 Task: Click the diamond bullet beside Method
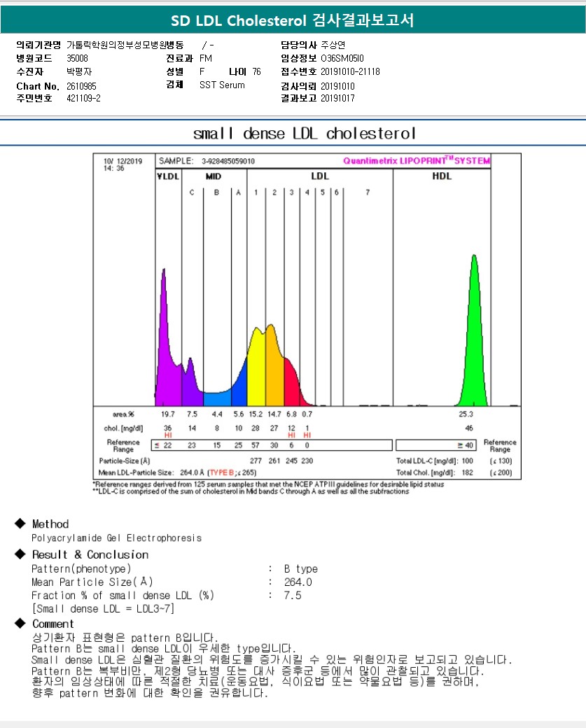pyautogui.click(x=20, y=524)
